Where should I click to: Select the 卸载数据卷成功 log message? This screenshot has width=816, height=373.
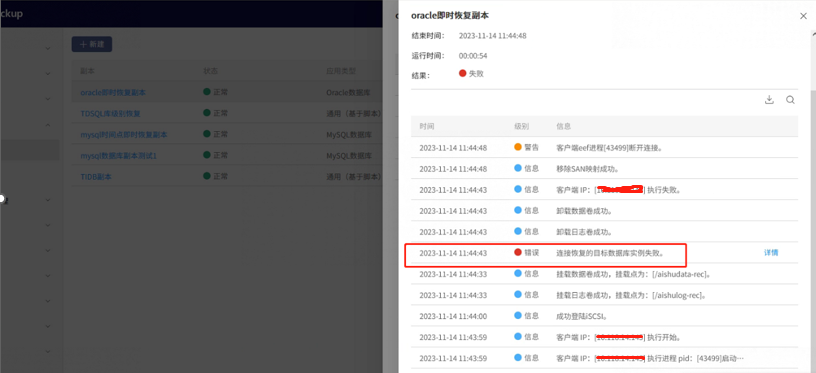pos(584,211)
